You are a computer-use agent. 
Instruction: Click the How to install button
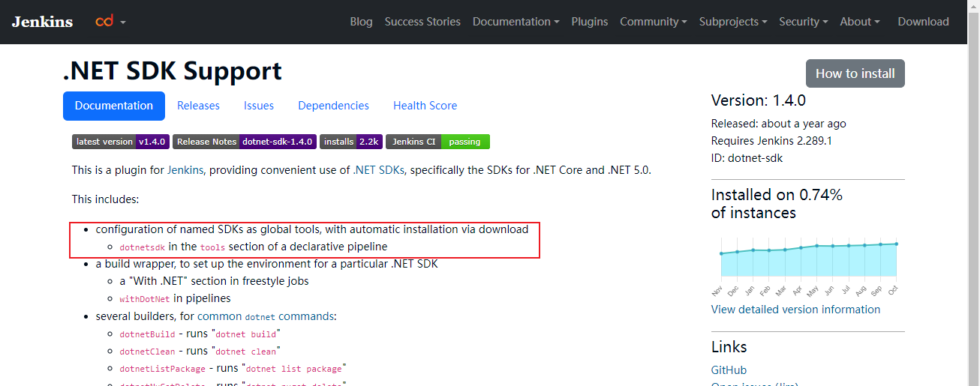click(855, 73)
